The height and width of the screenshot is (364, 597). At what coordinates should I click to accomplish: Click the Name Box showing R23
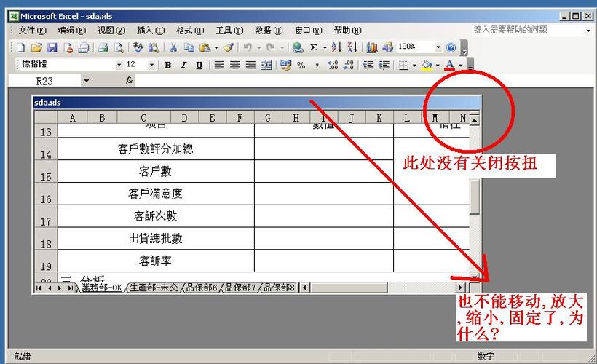44,81
